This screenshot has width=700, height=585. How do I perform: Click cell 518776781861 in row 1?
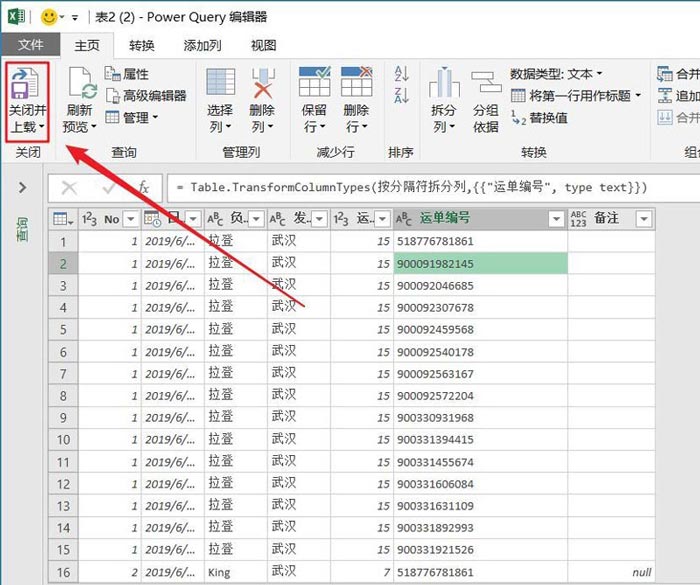pyautogui.click(x=480, y=242)
